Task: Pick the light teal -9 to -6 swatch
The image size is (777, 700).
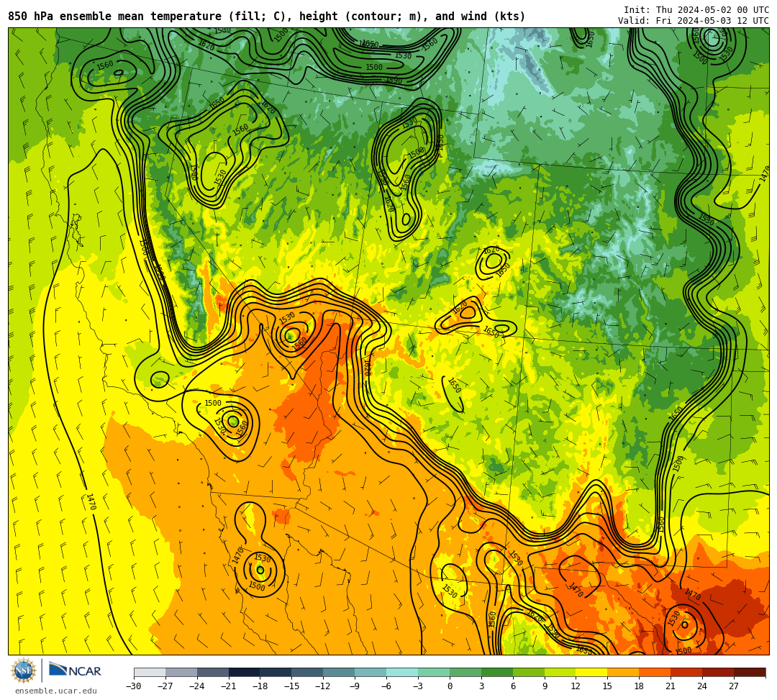Action: click(371, 672)
